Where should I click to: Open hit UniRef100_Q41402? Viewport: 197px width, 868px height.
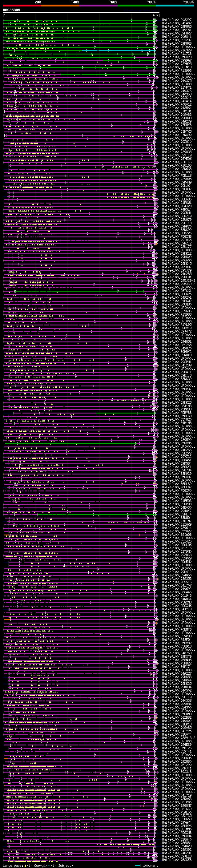tap(176, 23)
